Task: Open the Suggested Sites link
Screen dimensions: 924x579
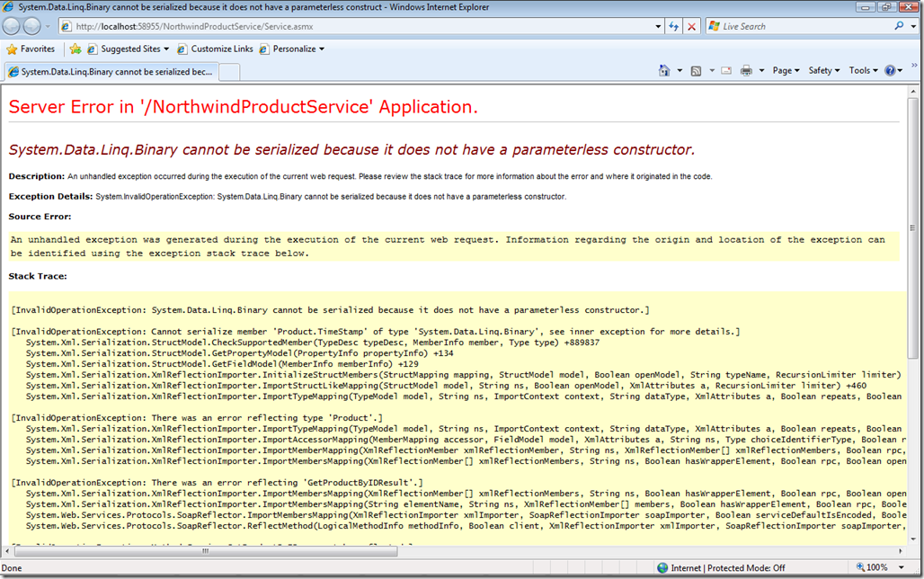Action: [128, 49]
